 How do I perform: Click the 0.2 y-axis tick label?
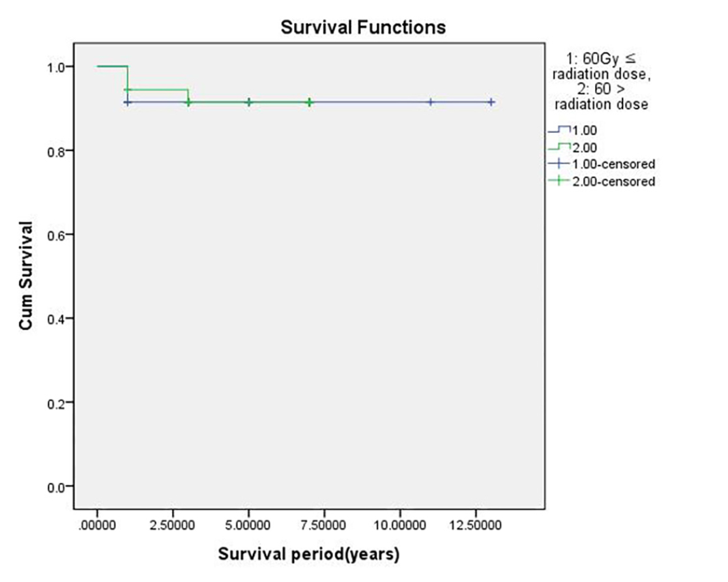57,402
